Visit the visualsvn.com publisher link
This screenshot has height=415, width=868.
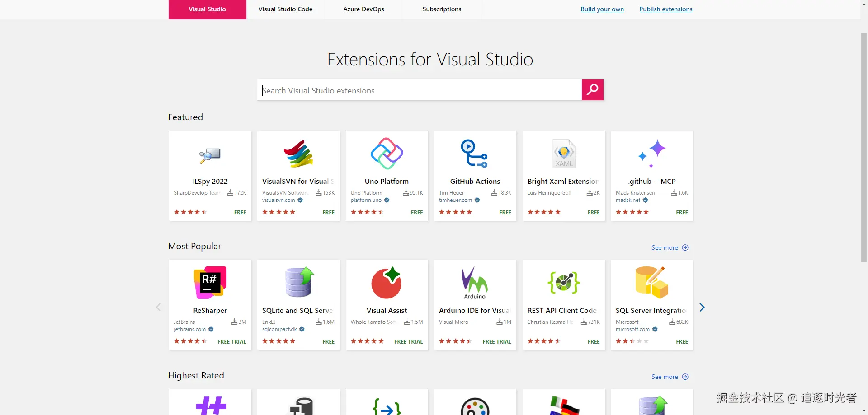click(278, 200)
